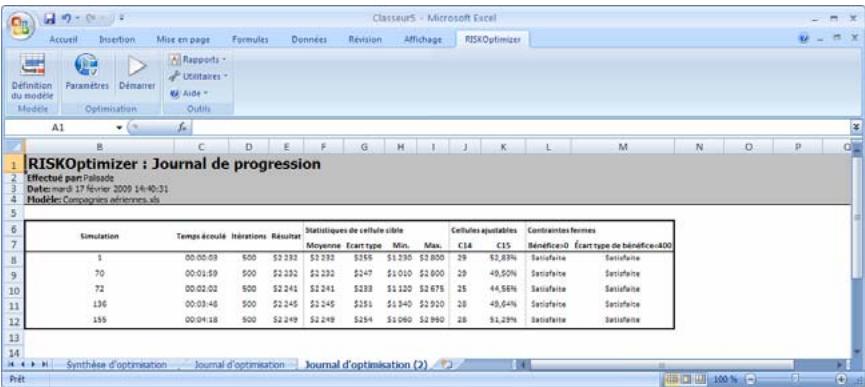This screenshot has width=865, height=387.
Task: Save the workbook via quick access toolbar
Action: pos(50,19)
